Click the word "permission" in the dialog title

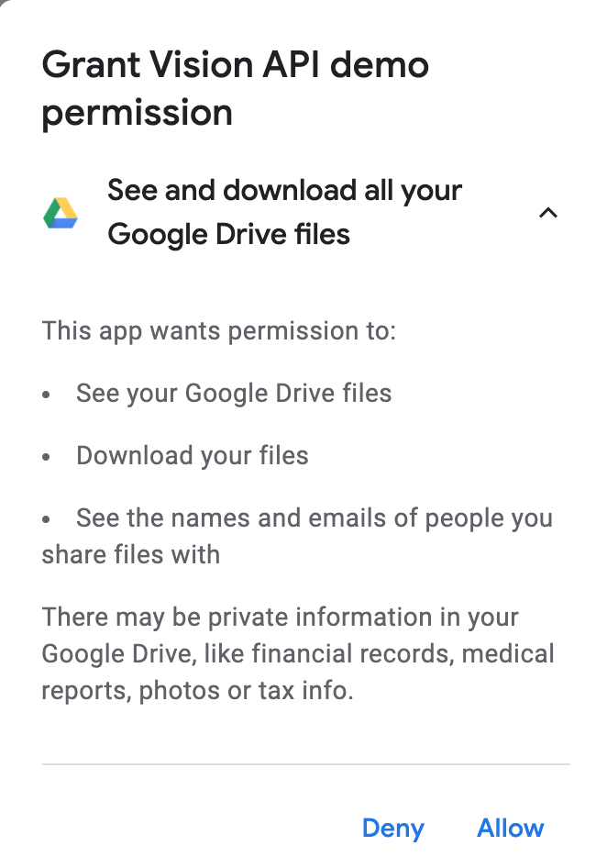(x=138, y=114)
